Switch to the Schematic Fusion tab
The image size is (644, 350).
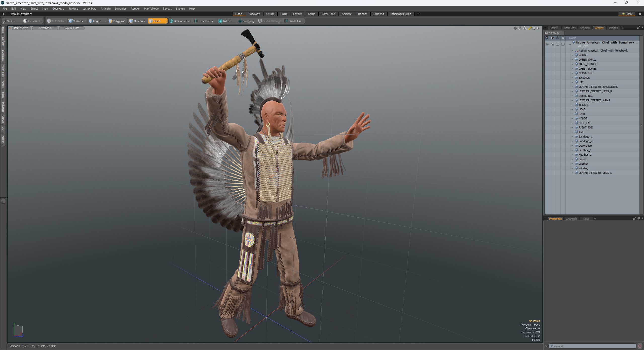pos(400,14)
